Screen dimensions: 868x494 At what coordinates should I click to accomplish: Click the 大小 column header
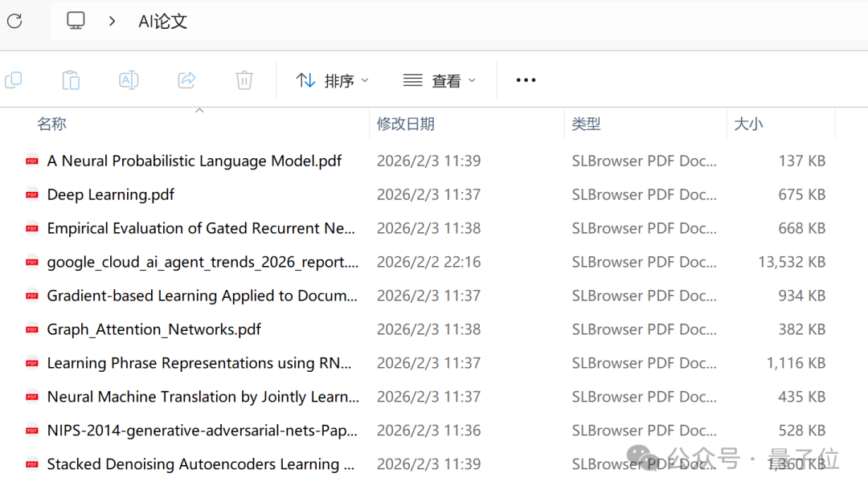point(748,124)
